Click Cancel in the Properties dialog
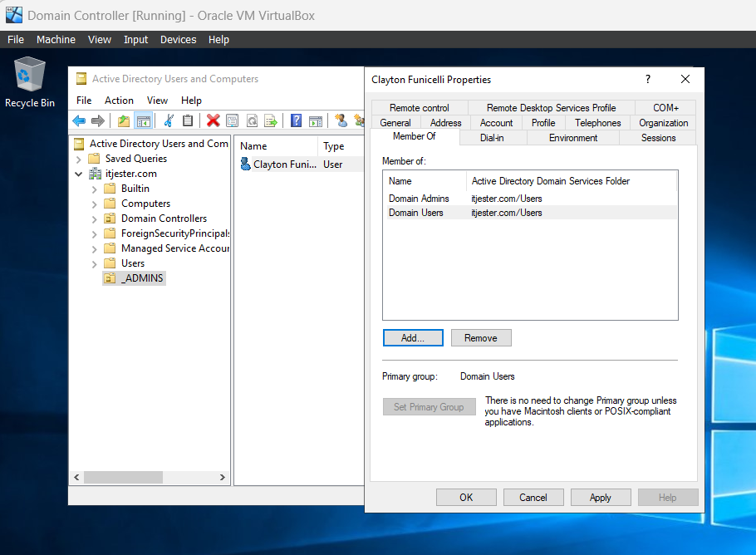The image size is (756, 555). click(x=533, y=497)
